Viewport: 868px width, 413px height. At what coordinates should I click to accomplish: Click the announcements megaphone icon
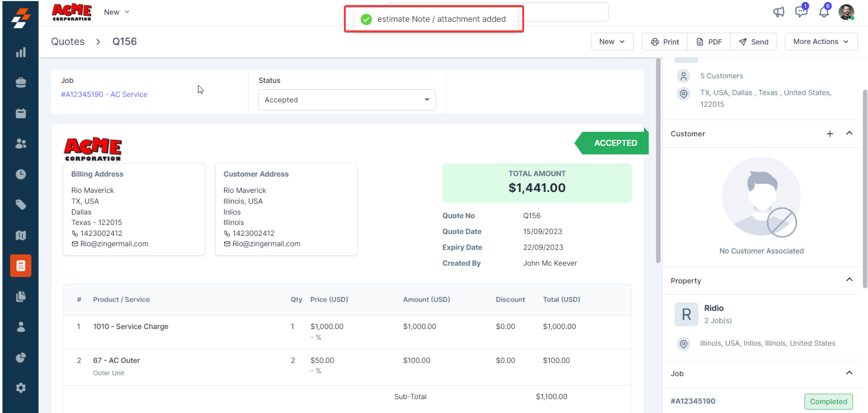778,12
